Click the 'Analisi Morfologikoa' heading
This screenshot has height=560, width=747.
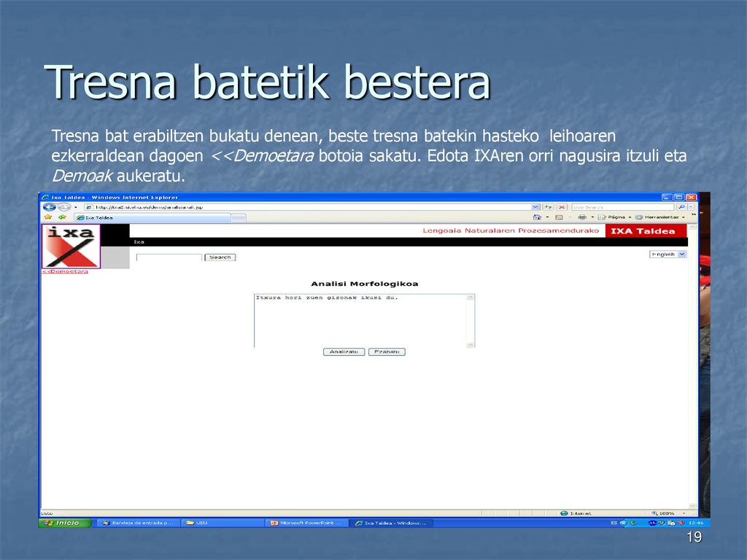coord(365,284)
